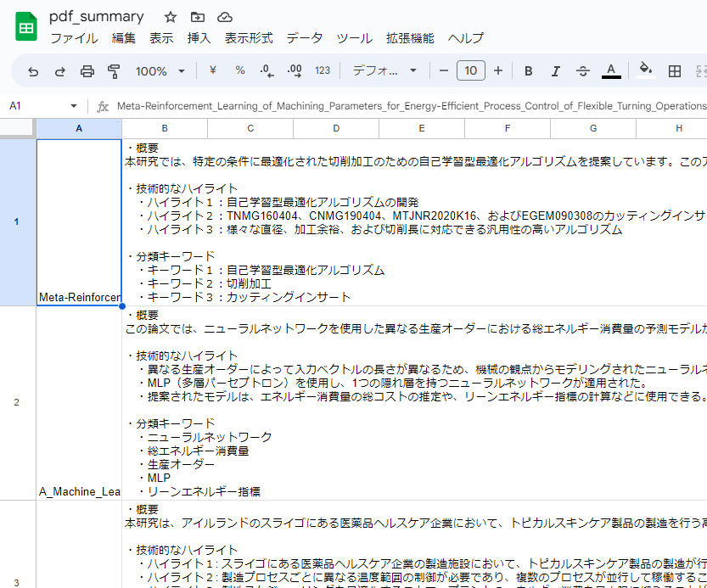Click the font size field showing 10

(x=471, y=70)
